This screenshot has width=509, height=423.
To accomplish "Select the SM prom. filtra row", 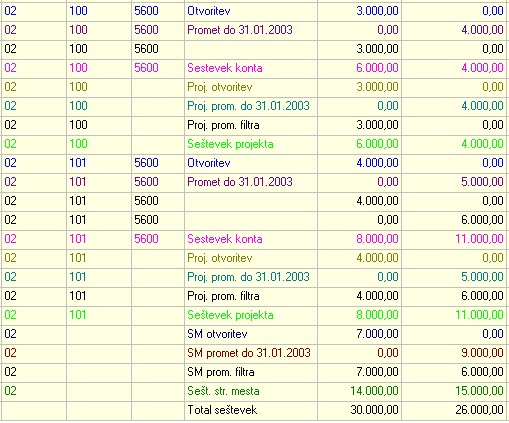I will click(x=254, y=372).
